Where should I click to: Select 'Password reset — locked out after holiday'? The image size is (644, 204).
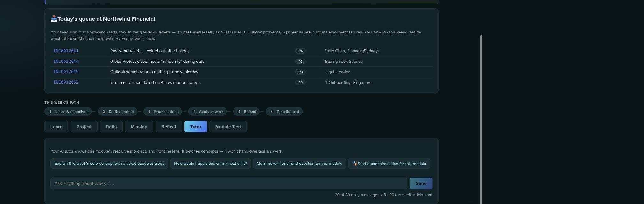pos(150,51)
